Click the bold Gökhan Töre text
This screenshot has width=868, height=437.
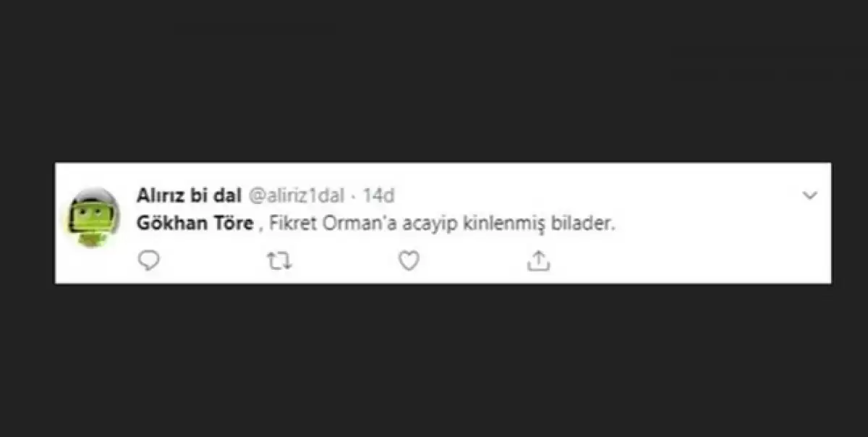(195, 224)
